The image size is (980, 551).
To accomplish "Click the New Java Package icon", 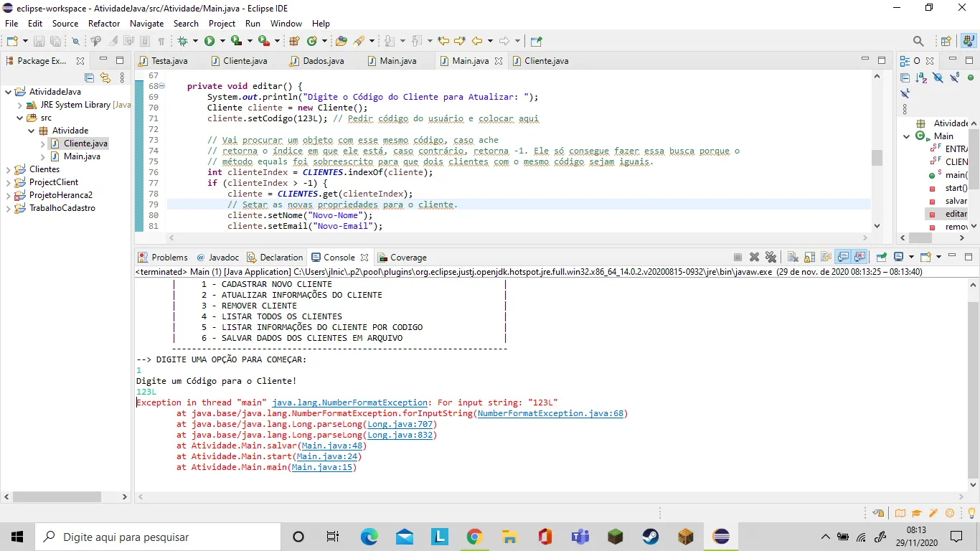I will coord(294,42).
